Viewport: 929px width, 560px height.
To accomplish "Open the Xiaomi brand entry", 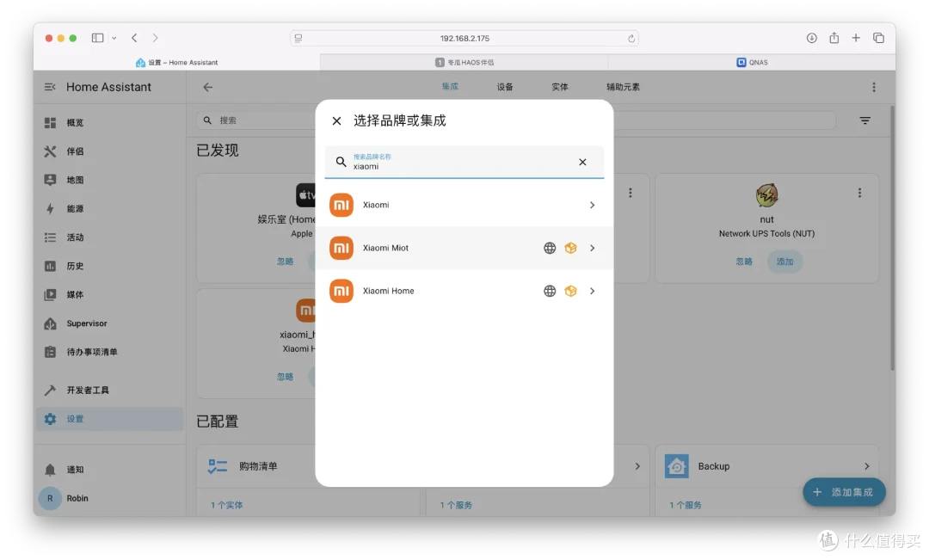I will coord(464,205).
